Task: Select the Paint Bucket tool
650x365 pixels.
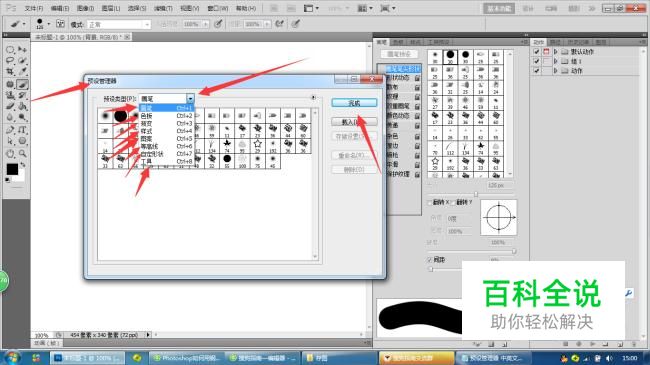Action: point(22,107)
